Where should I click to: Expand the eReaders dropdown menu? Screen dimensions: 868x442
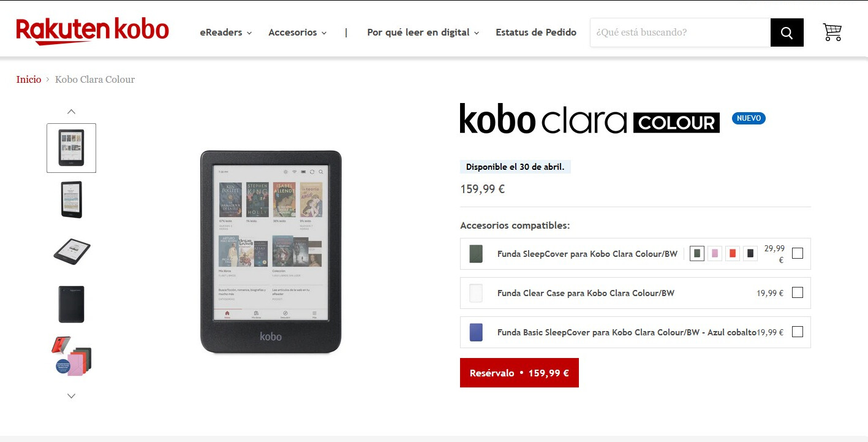click(x=226, y=32)
